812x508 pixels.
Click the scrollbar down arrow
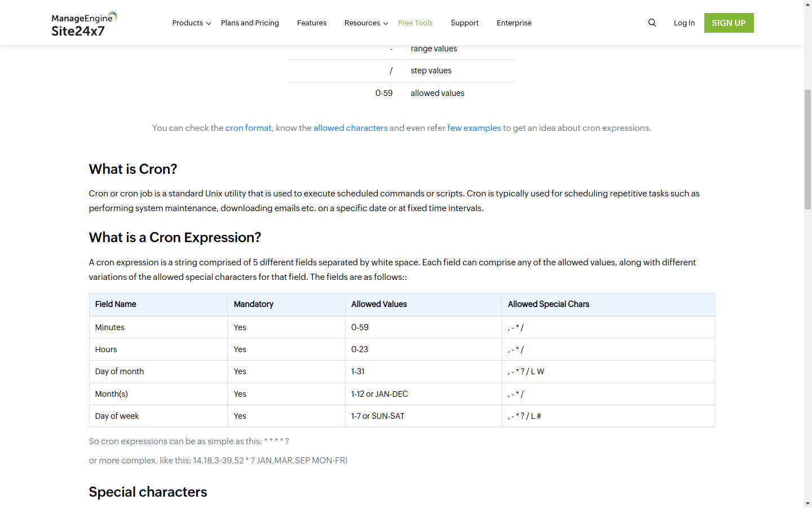[x=808, y=504]
